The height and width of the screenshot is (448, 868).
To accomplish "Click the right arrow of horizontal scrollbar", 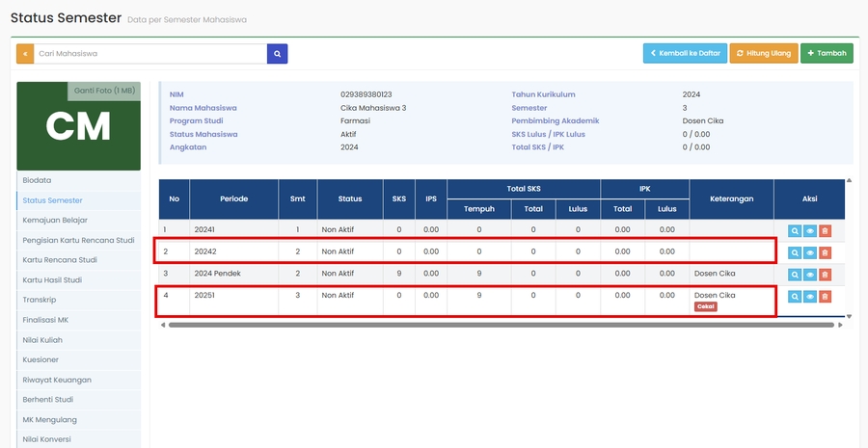I will point(840,326).
